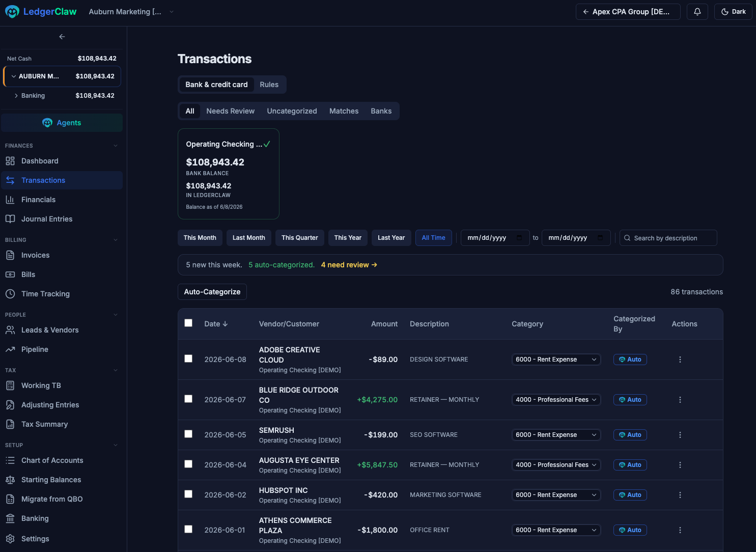
Task: Select the Uncategorized filter tab
Action: [x=292, y=111]
